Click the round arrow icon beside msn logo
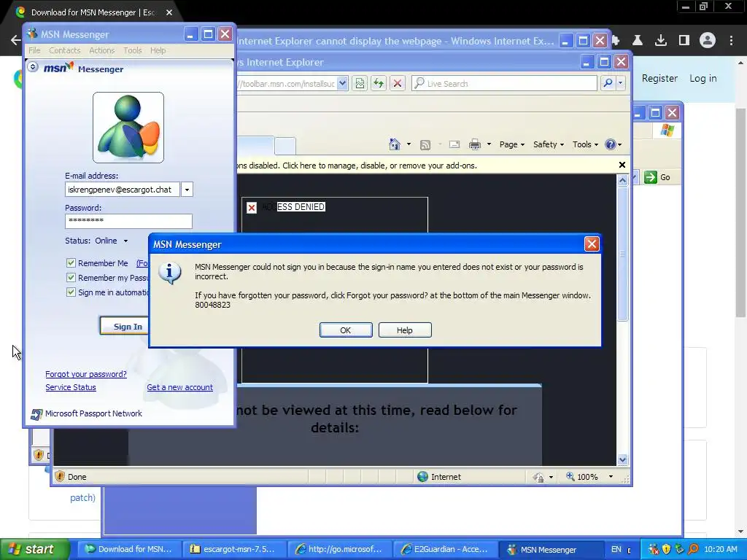747x560 pixels. (x=33, y=66)
